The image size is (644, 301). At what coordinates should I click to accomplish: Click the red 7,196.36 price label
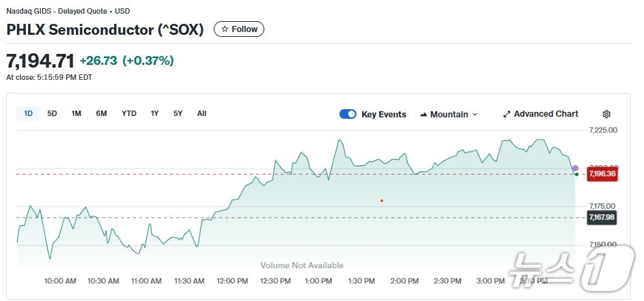click(x=602, y=174)
